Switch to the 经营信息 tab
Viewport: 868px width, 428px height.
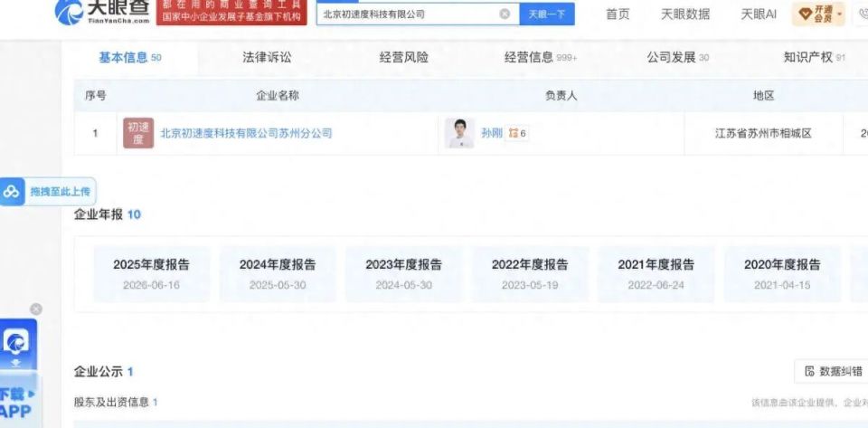tap(541, 57)
